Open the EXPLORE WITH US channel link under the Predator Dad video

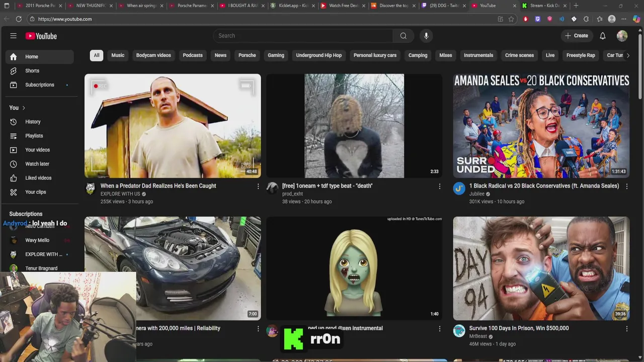coord(120,194)
